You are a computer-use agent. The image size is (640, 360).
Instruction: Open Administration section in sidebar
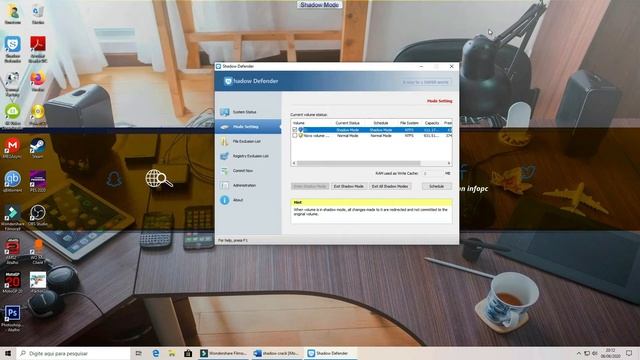coord(248,185)
